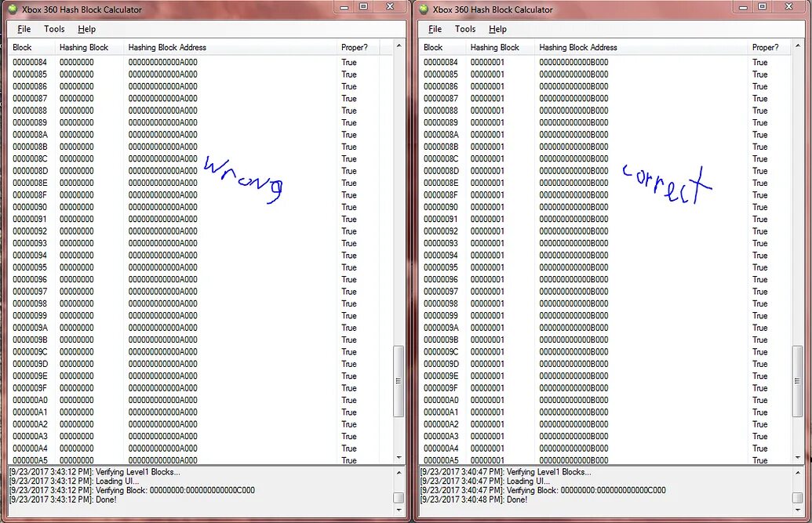This screenshot has height=523, width=812.
Task: Close the right Hash Block Calculator window
Action: pos(789,7)
